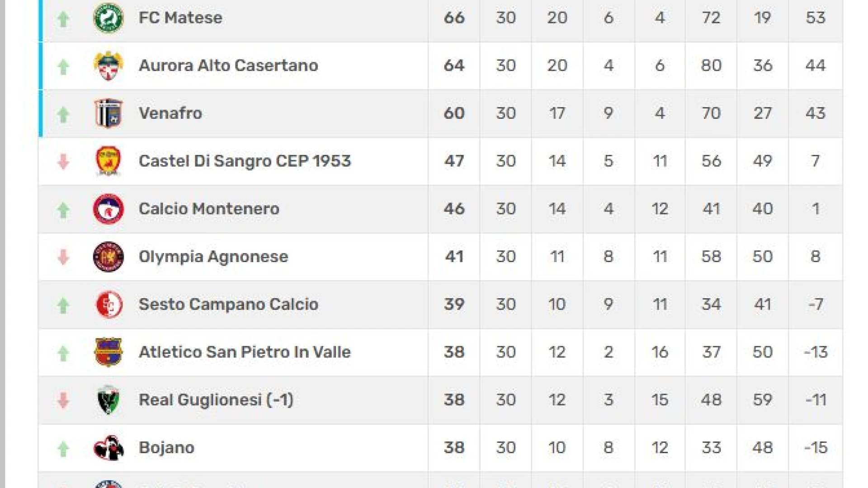Click the Aurora Alto Casertano crest
868x488 pixels.
coord(108,66)
